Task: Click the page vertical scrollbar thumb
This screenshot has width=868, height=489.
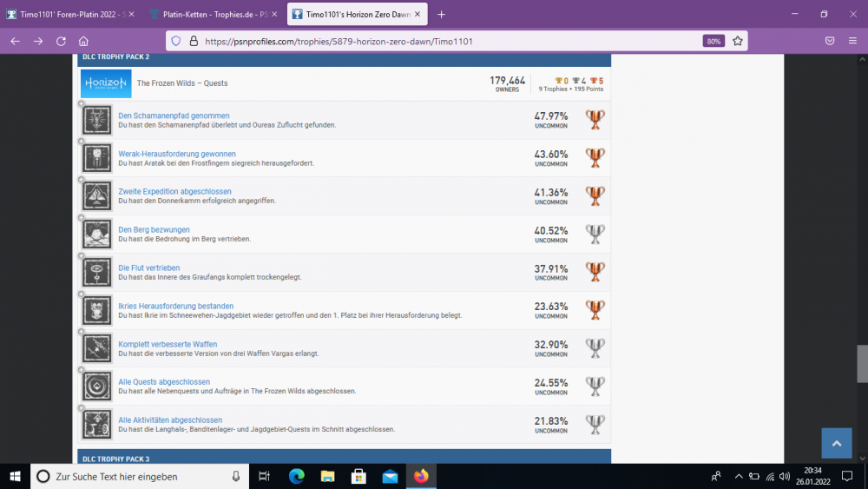Action: pos(862,363)
